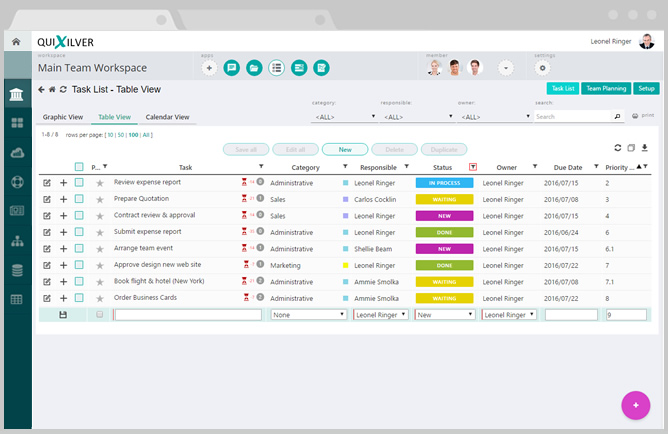Check the Review expense report row checkbox
The height and width of the screenshot is (434, 668).
click(x=79, y=182)
